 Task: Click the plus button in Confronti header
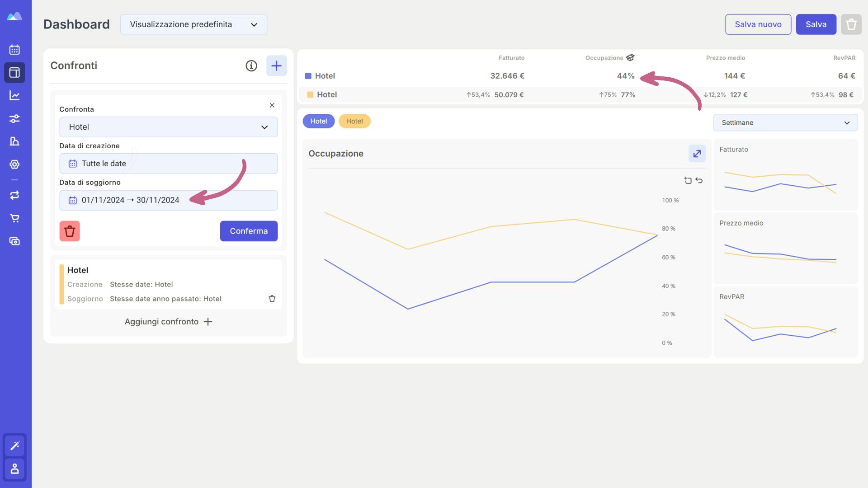point(276,66)
